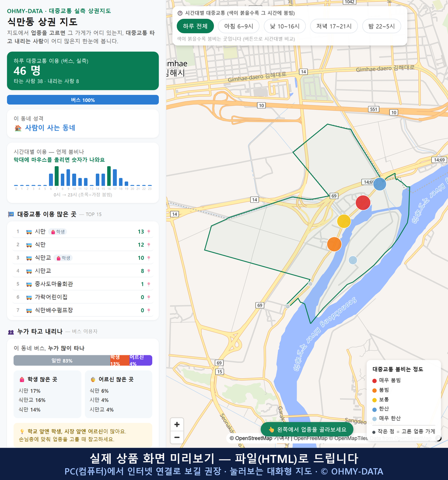Viewport: 448px width, 480px height.
Task: Click the 사람이 사는 동네 text
Action: (x=50, y=128)
